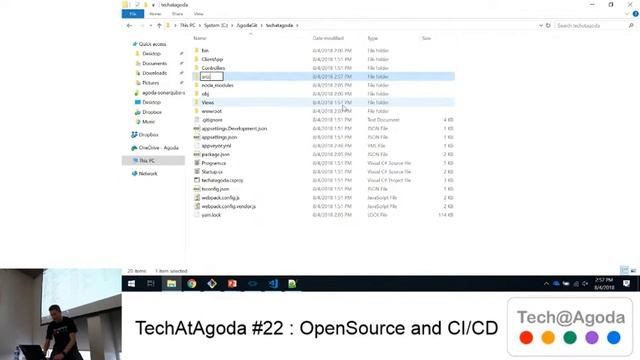This screenshot has height=360, width=640.
Task: Open Documents in navigation pane
Action: pyautogui.click(x=154, y=63)
